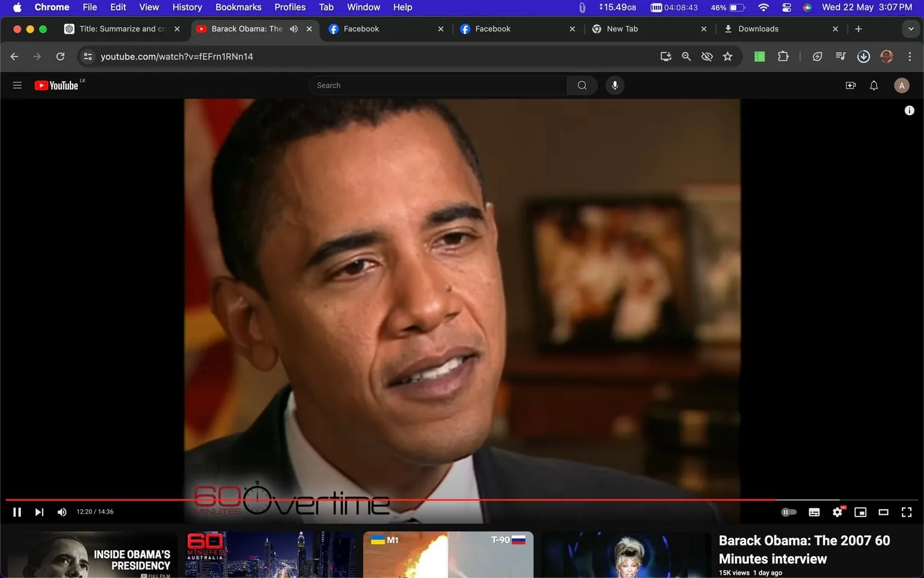Enter fullscreen with player icon
This screenshot has height=578, width=924.
[907, 512]
